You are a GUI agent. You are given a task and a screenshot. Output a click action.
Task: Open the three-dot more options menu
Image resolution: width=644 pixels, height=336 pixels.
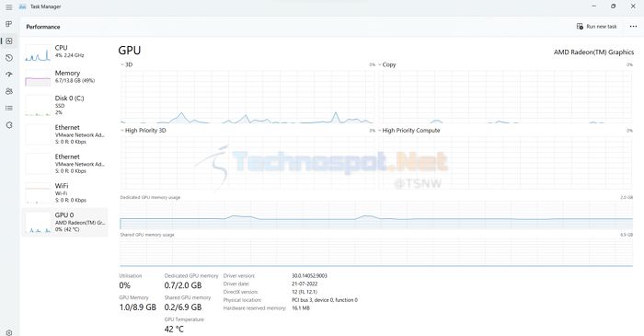(633, 27)
